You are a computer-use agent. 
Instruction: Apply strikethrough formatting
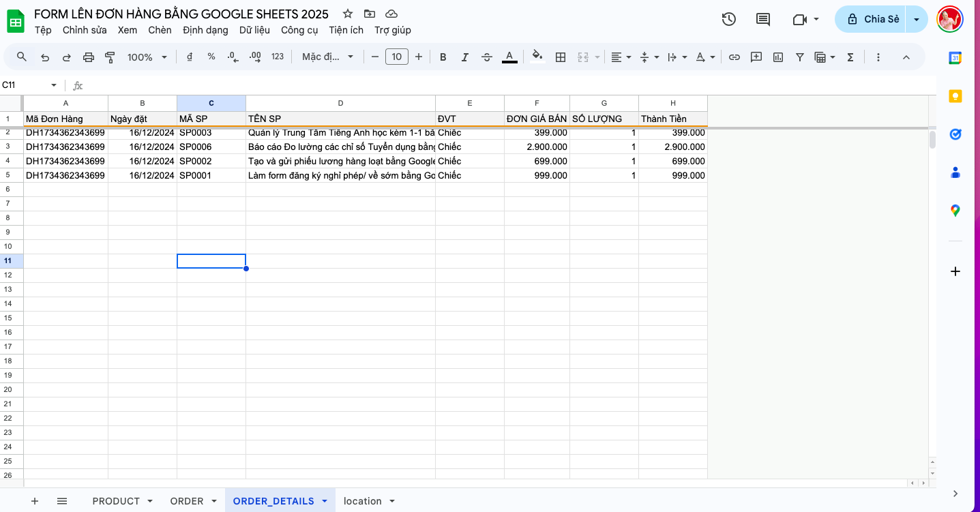[x=487, y=57]
